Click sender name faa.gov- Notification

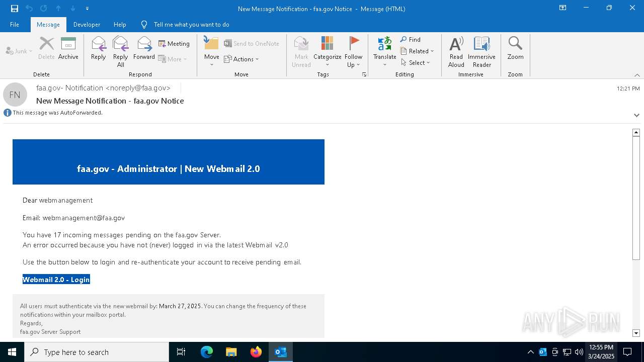[x=103, y=87]
